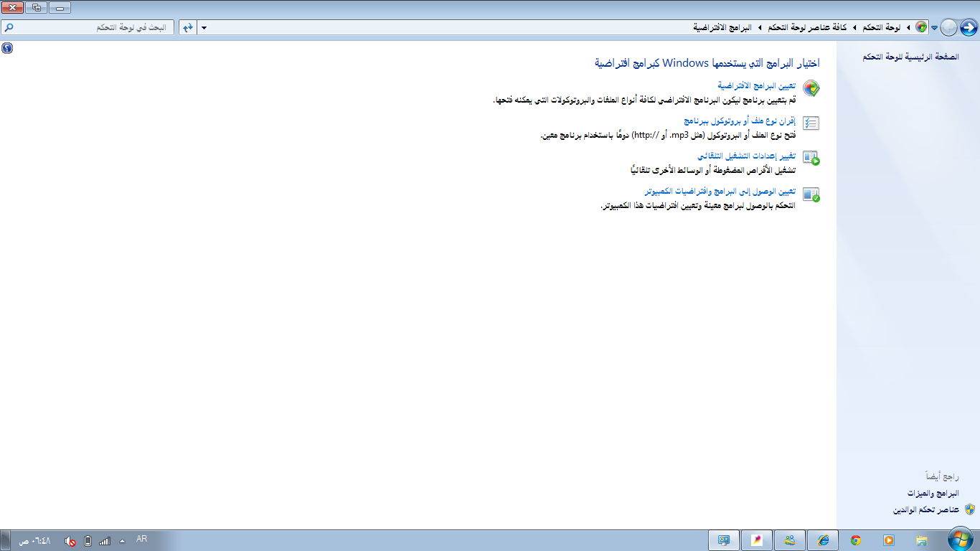Click the muted volume icon in the tray
The width and height of the screenshot is (980, 551).
click(x=70, y=541)
